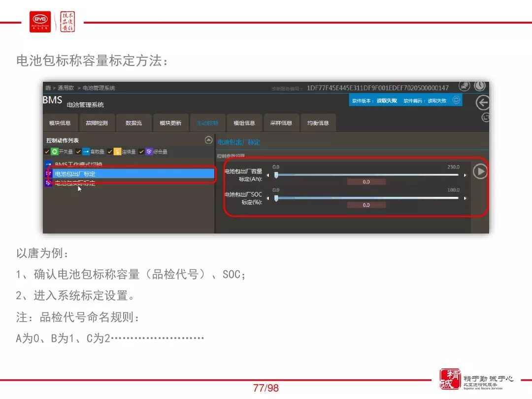Toggle the 综合量 checkbox
The width and height of the screenshot is (532, 399).
point(141,152)
